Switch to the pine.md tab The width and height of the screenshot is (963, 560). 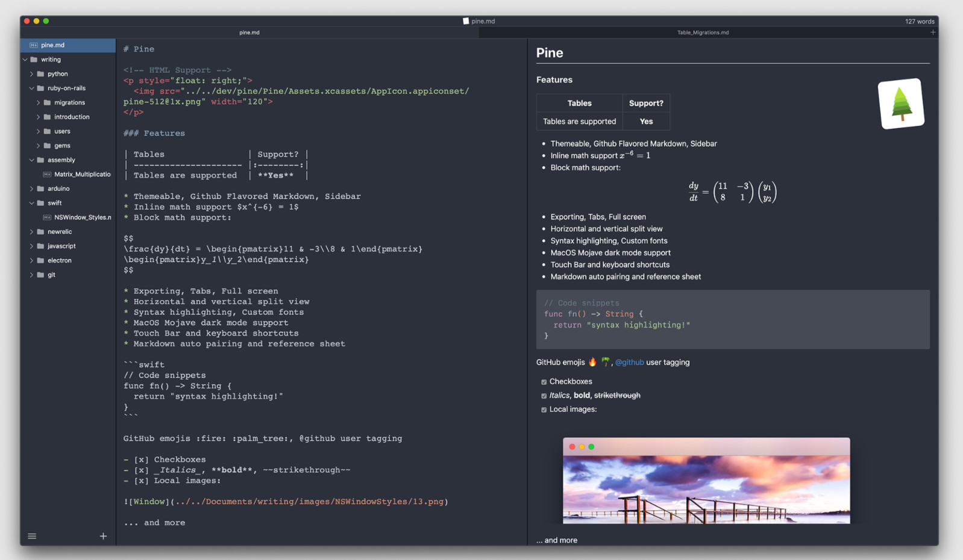249,33
